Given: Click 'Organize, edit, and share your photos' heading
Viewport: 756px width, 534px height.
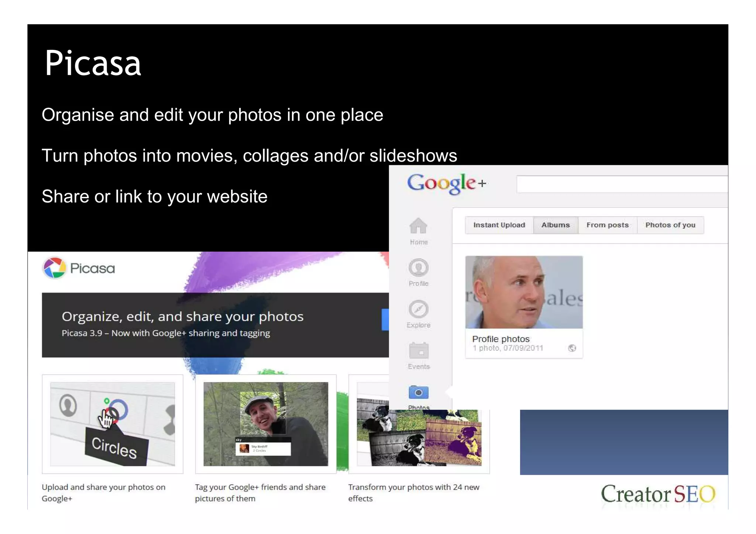Looking at the screenshot, I should pos(182,317).
